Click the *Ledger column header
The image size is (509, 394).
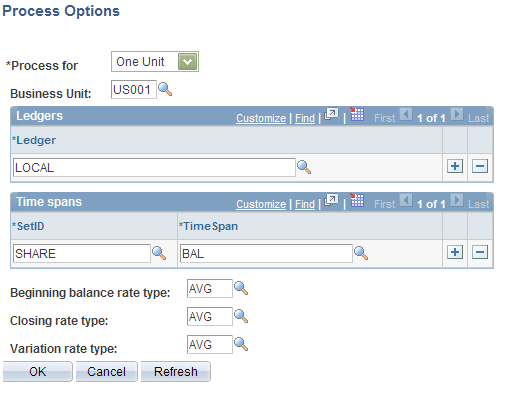[34, 140]
